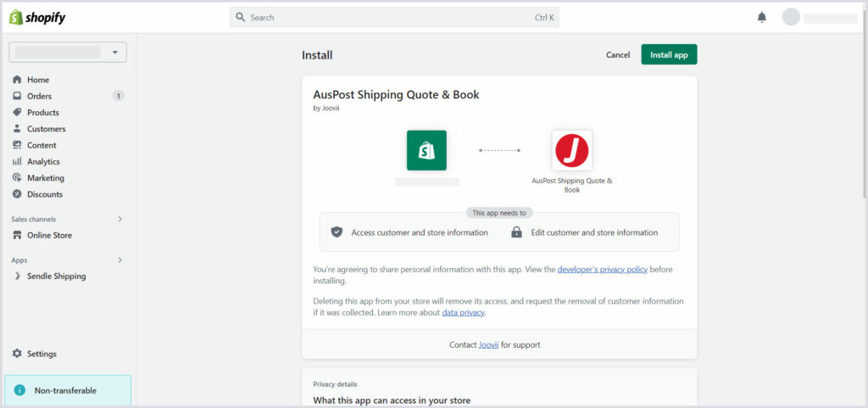Click the Products tag icon
Image resolution: width=868 pixels, height=408 pixels.
click(x=17, y=112)
